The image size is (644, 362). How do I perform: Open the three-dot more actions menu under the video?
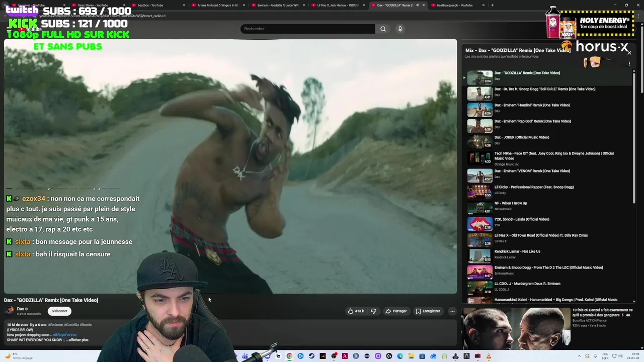(452, 311)
